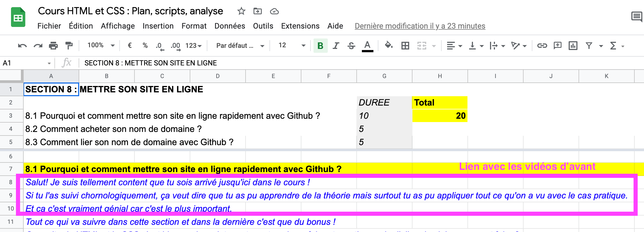
Task: Open the Données menu
Action: pos(230,26)
